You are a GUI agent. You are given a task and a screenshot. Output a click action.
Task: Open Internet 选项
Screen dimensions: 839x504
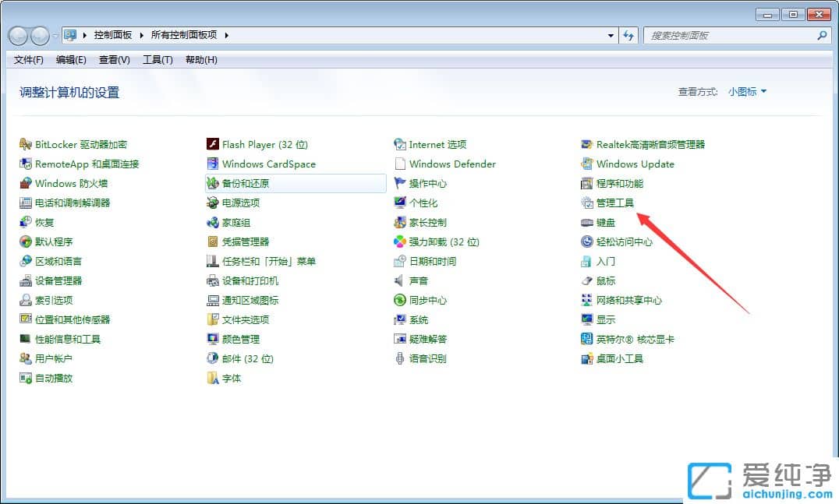pyautogui.click(x=435, y=144)
